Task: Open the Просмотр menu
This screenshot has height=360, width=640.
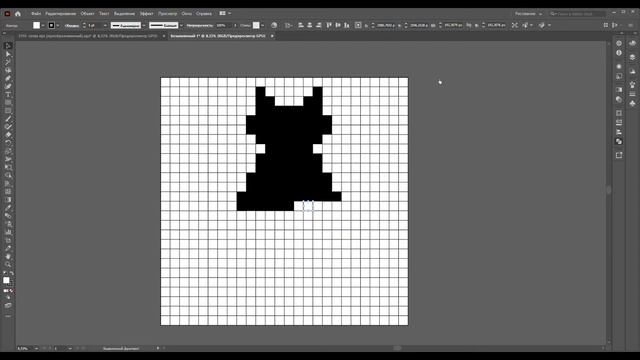Action: [168, 13]
